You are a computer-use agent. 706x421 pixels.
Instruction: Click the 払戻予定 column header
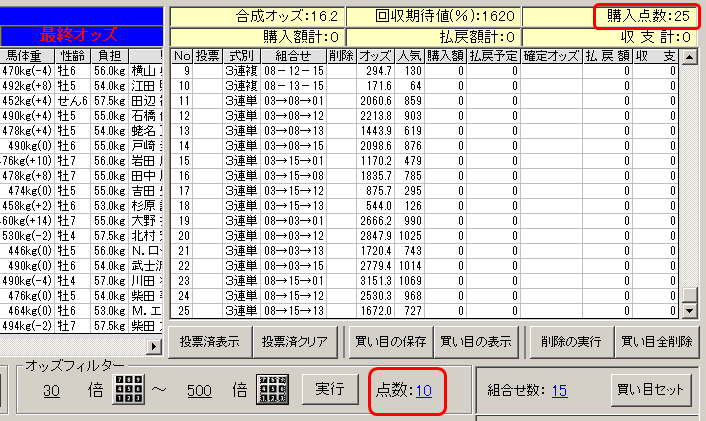point(493,56)
